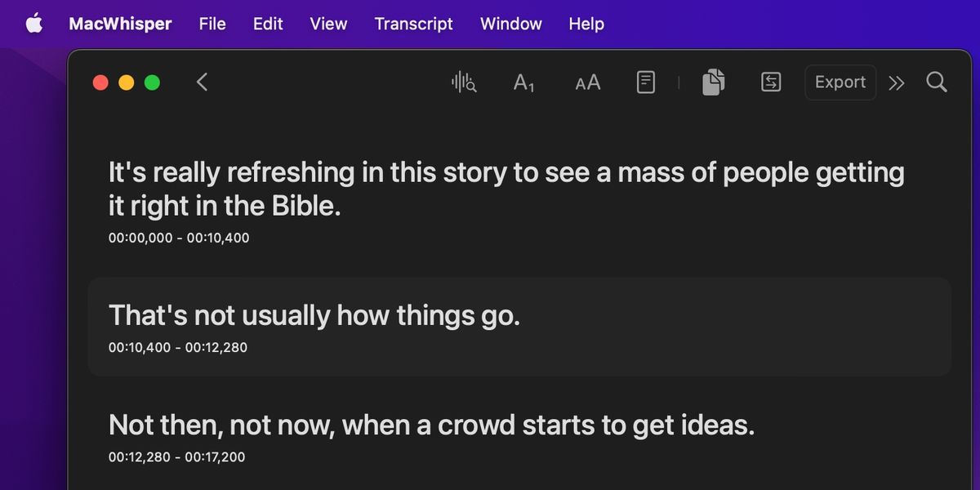Open the View menu
Screen dimensions: 980x490
pos(327,24)
